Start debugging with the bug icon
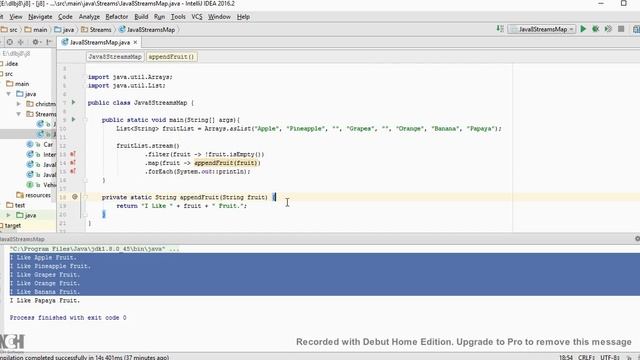The height and width of the screenshot is (360, 640). (596, 29)
